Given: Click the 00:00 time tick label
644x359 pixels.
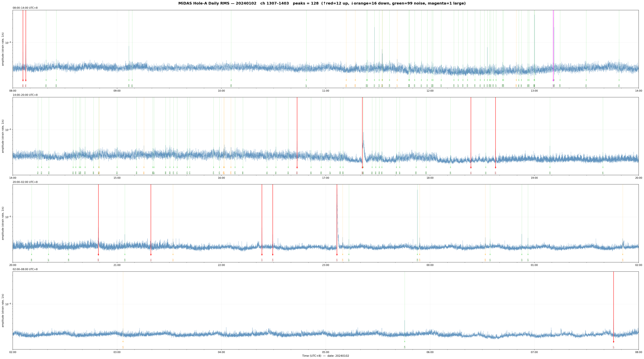Looking at the screenshot, I should [x=430, y=265].
